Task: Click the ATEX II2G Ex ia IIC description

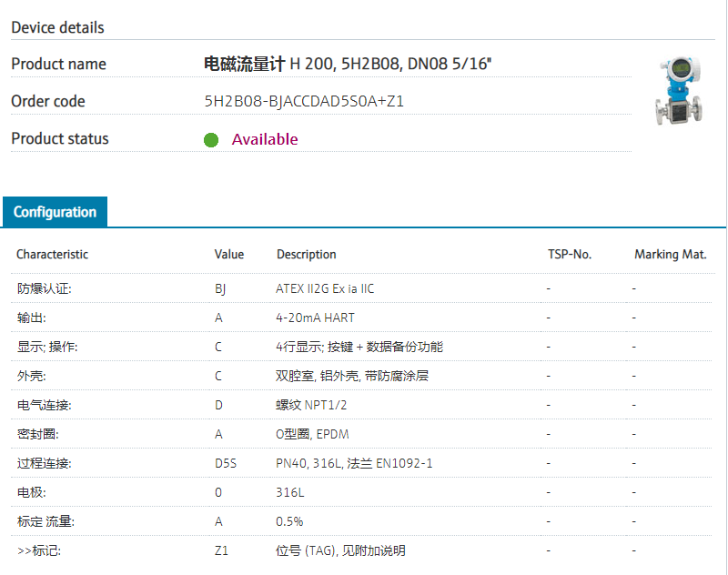Action: point(325,288)
